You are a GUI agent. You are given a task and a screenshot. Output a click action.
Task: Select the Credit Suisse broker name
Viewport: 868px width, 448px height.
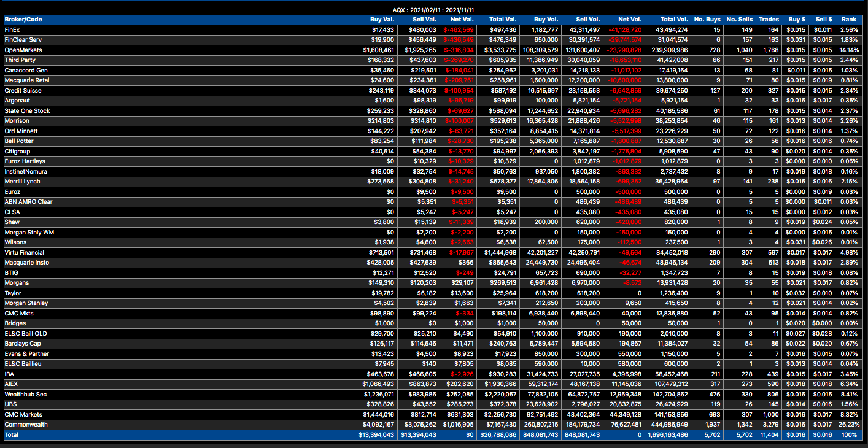coord(23,90)
